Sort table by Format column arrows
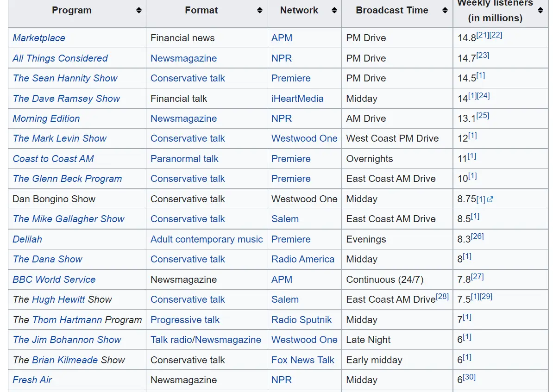The image size is (553, 392). tap(259, 10)
